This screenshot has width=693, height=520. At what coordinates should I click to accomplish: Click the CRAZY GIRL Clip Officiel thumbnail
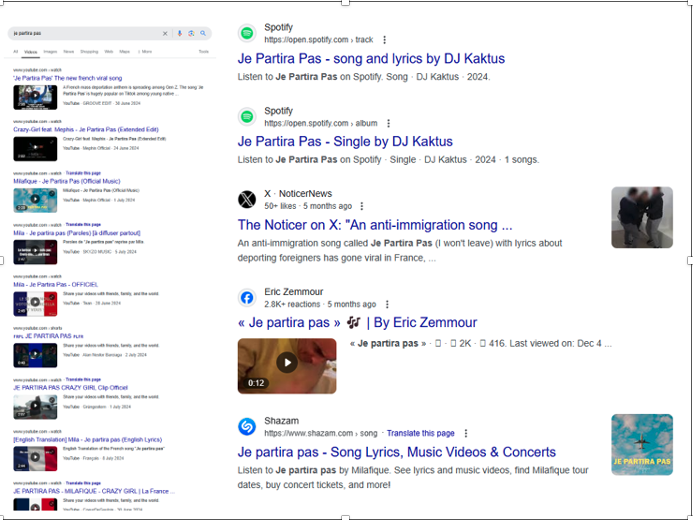point(35,407)
